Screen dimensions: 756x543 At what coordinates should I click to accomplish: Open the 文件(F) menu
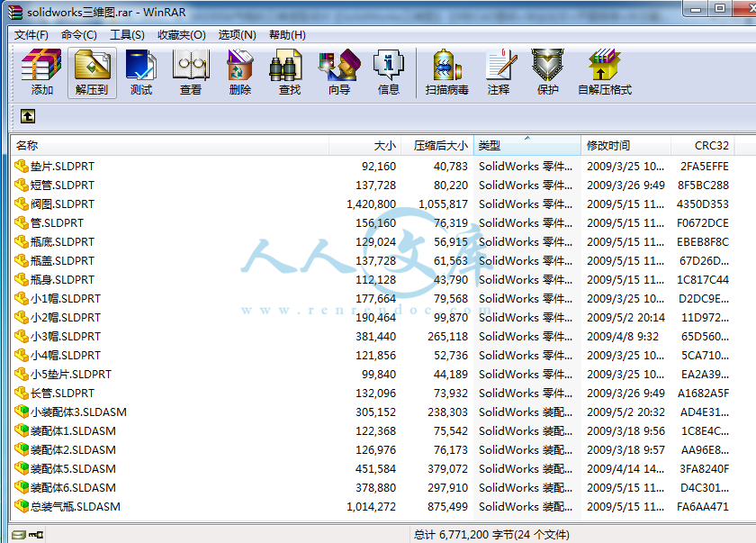pyautogui.click(x=31, y=35)
